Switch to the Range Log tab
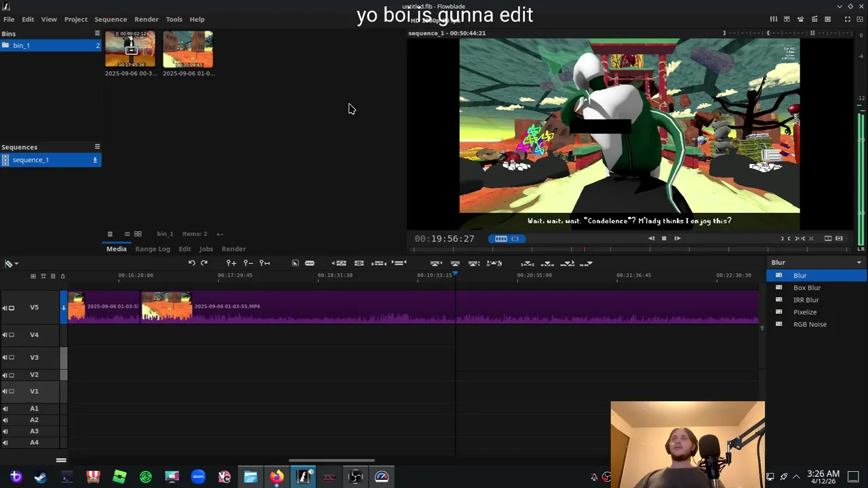Viewport: 868px width, 488px height. pos(153,249)
